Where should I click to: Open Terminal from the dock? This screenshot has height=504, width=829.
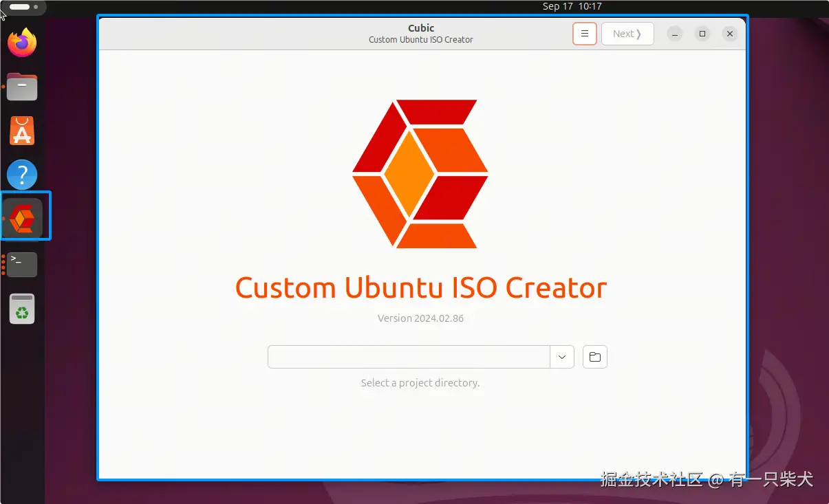click(x=22, y=264)
